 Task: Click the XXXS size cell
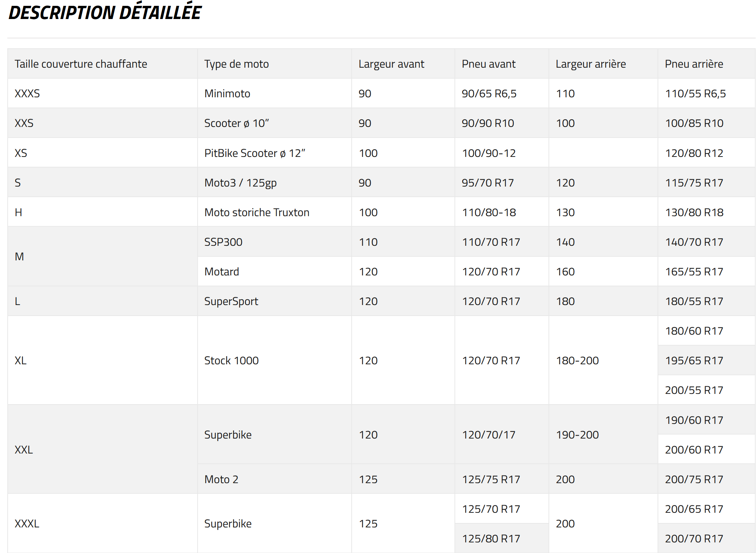point(27,94)
